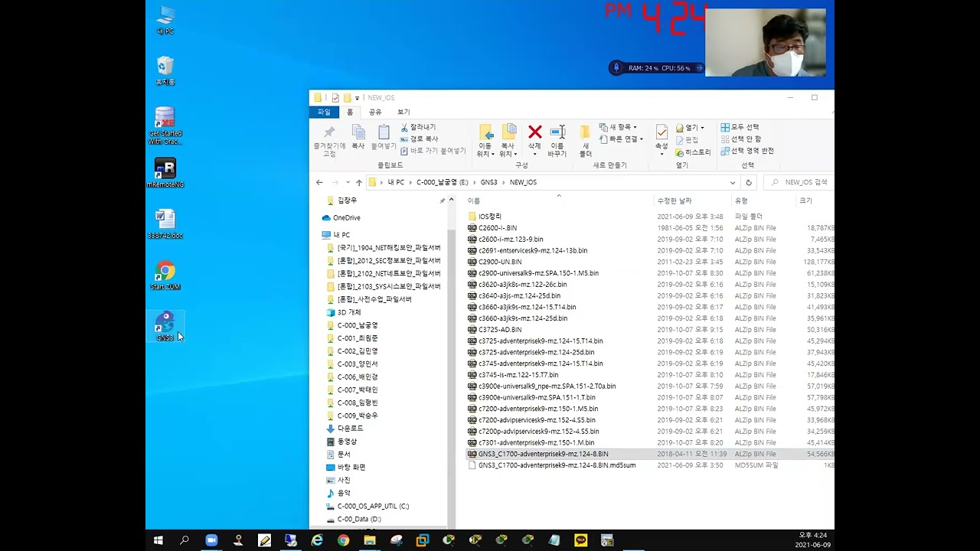Open the 파일 file tab
Screen dimensions: 980x551
tap(324, 112)
